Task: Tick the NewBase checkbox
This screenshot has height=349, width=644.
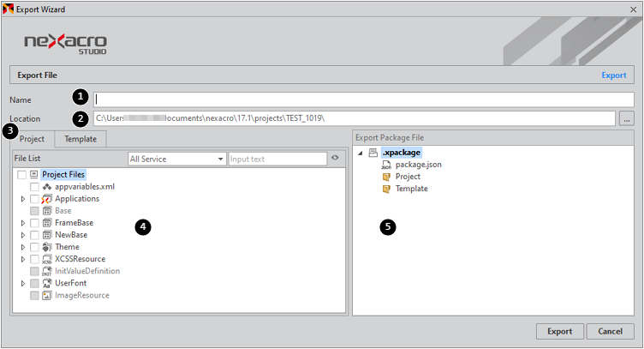Action: (x=34, y=235)
